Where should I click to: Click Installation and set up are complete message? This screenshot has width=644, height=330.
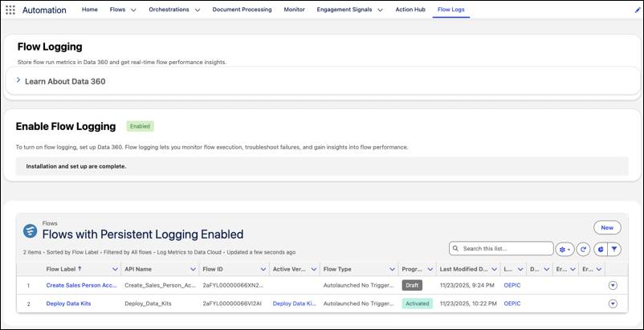[76, 167]
